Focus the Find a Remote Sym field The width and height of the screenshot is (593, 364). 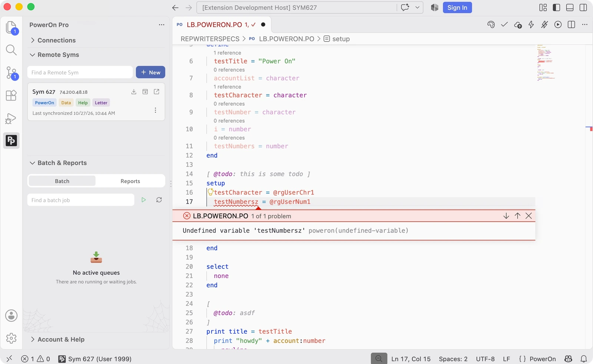click(x=80, y=72)
